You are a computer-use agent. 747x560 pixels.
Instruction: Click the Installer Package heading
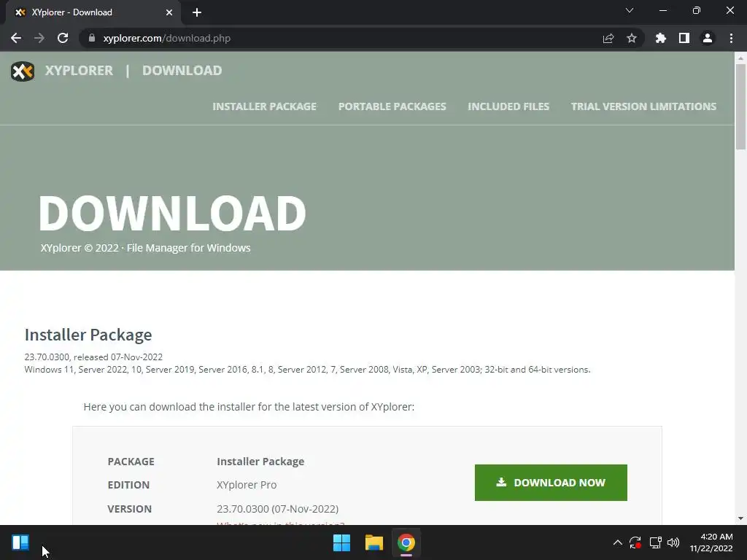[x=88, y=335]
